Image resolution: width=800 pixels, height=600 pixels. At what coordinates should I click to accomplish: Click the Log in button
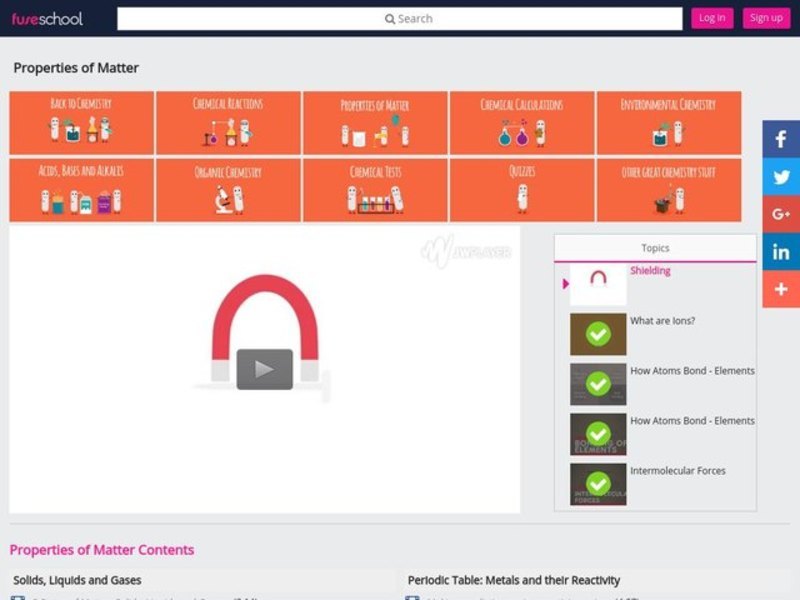point(712,18)
